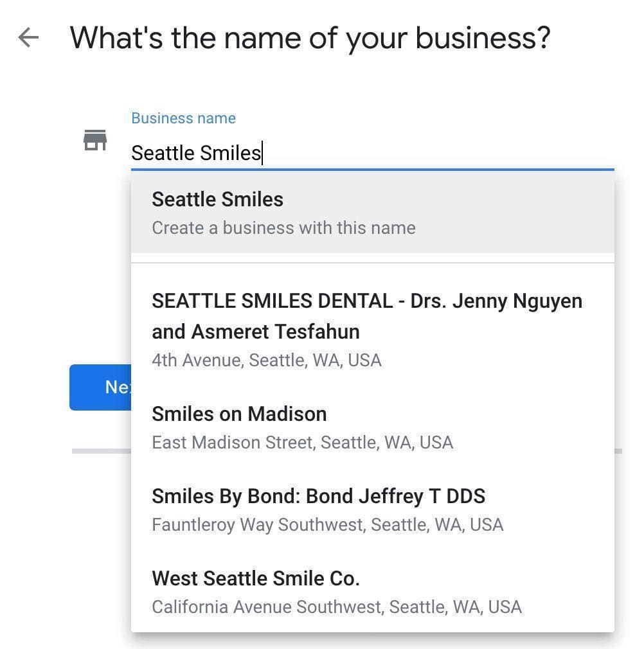This screenshot has height=649, width=644.
Task: Click the Fauntleroy Way Southwest address line
Action: click(327, 525)
